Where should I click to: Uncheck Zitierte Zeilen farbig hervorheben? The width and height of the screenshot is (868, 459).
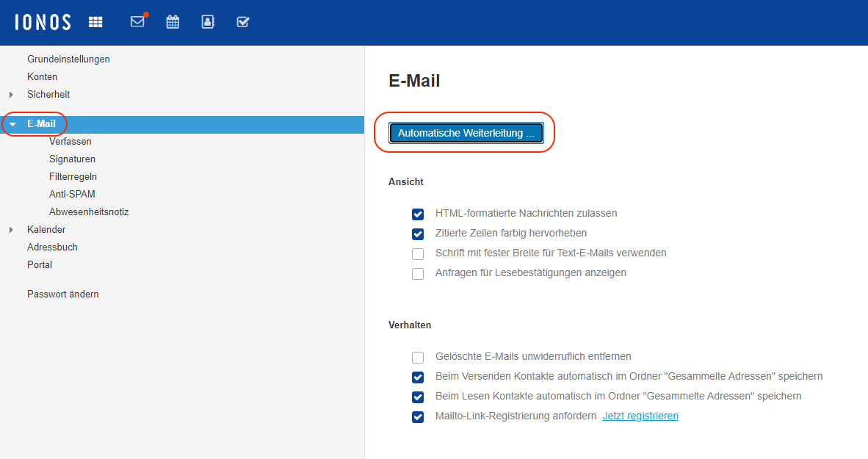(x=418, y=234)
